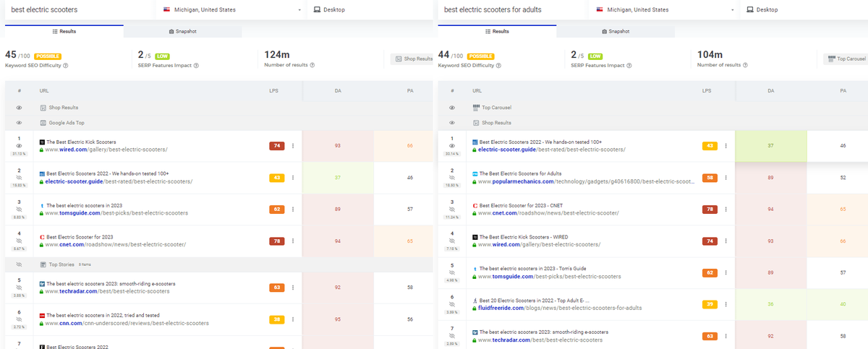The width and height of the screenshot is (868, 349).
Task: Click help icon next to Keyword SEO Difficulty in right panel
Action: coord(498,66)
